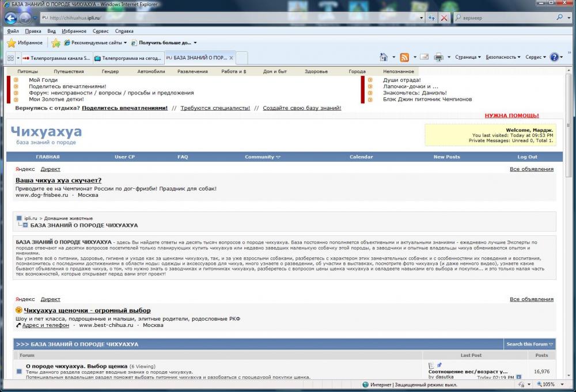
Task: Open the Read Mail envelope icon
Action: coord(424,57)
